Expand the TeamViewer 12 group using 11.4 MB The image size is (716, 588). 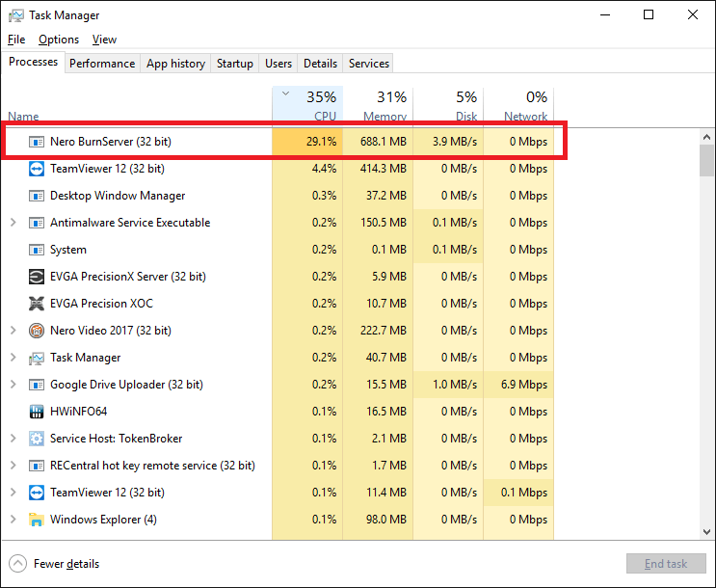click(13, 492)
